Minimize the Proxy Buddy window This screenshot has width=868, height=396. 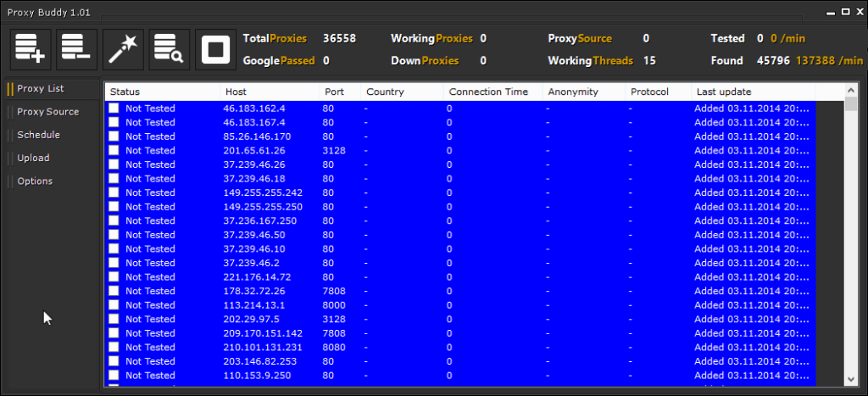tap(832, 12)
